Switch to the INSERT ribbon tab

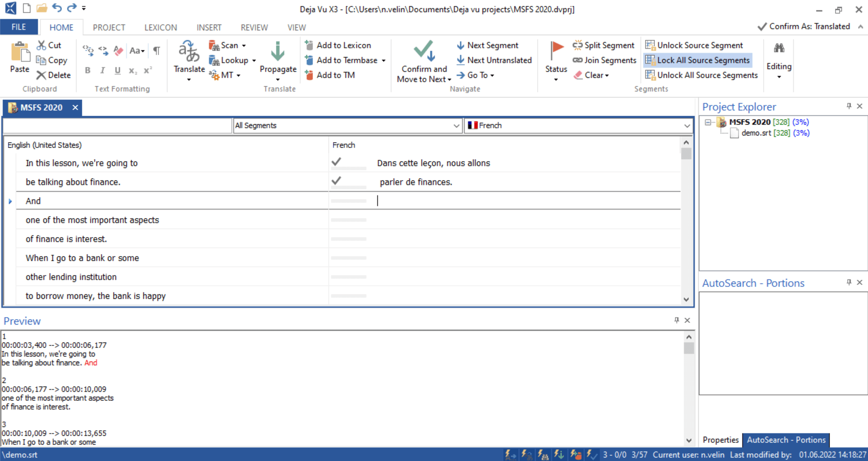click(209, 28)
